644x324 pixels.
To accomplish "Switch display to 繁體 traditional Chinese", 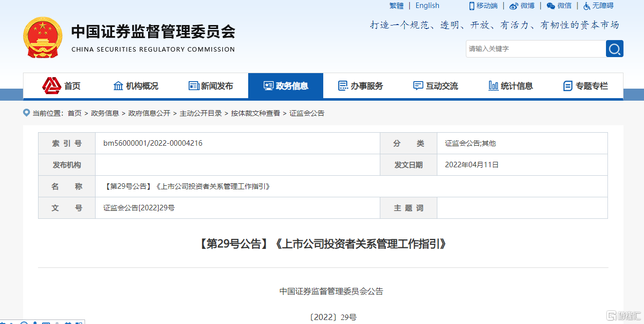I will (396, 6).
